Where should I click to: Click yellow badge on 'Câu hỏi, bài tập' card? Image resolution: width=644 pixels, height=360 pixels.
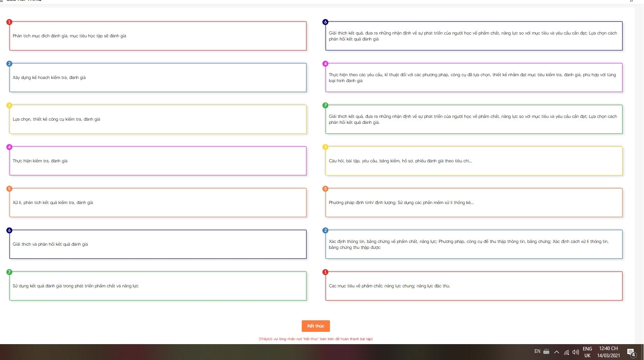[326, 147]
